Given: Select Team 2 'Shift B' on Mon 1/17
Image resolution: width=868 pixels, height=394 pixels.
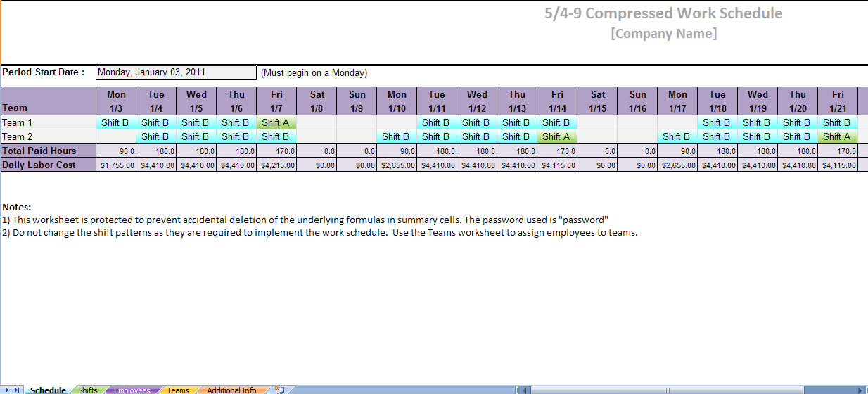Looking at the screenshot, I should tap(677, 136).
